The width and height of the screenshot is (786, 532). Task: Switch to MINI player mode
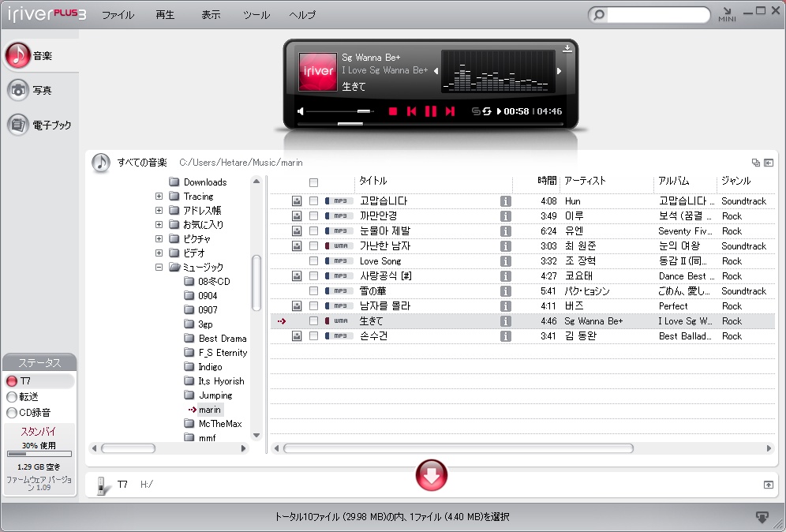(x=727, y=14)
